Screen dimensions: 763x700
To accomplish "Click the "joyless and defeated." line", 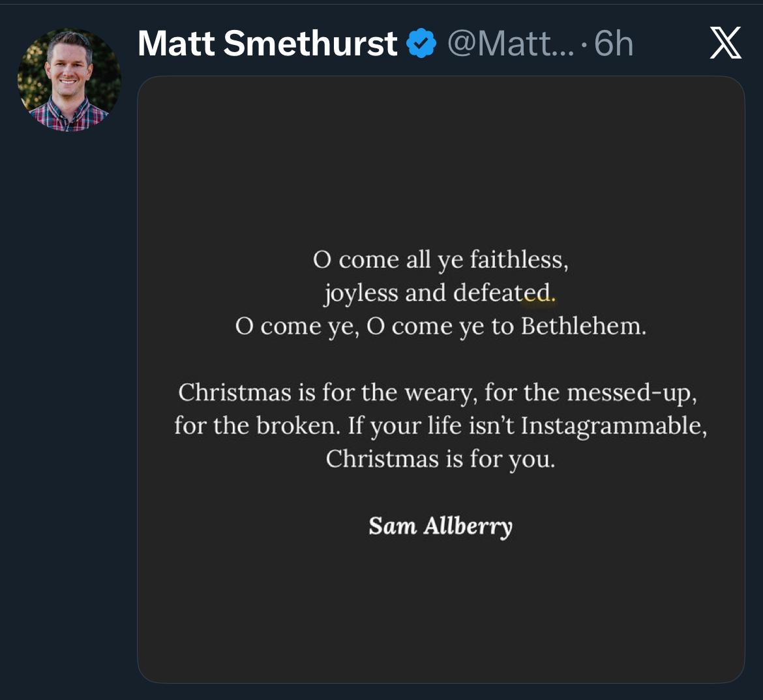I will 441,293.
